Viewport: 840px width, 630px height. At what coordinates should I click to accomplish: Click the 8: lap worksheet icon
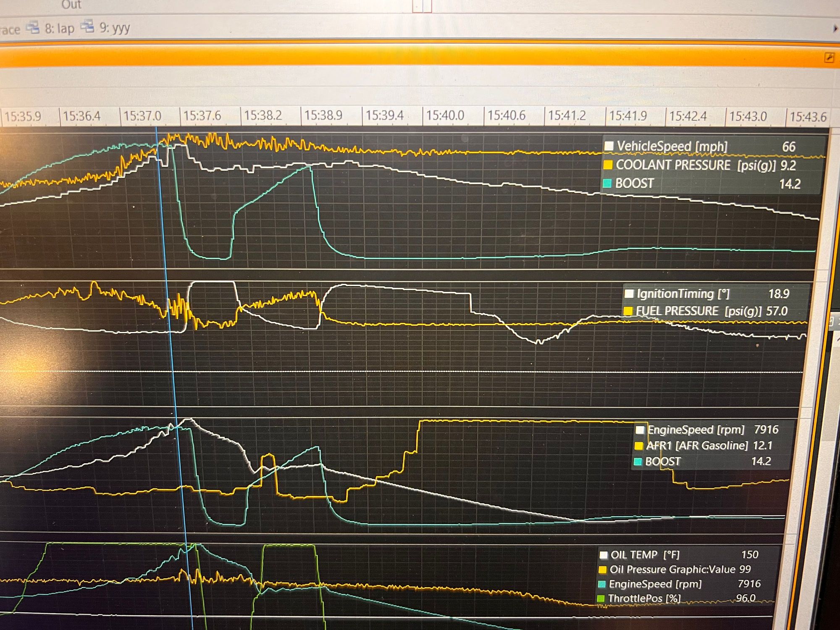[33, 28]
